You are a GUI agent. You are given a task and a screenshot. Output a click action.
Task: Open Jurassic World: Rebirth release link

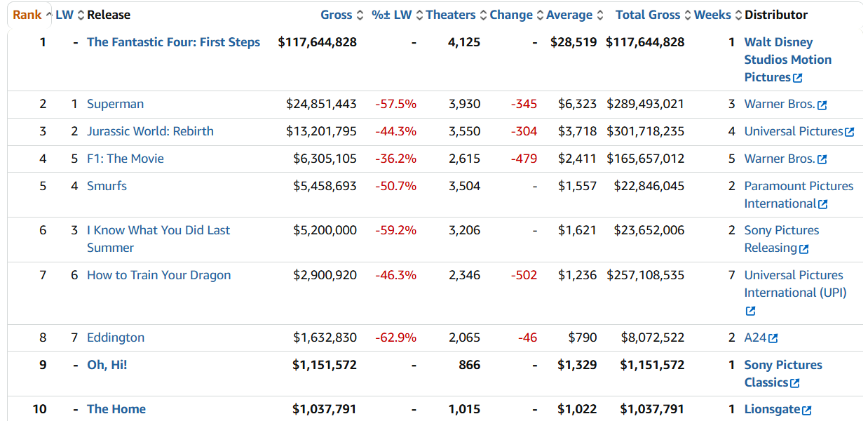click(150, 131)
